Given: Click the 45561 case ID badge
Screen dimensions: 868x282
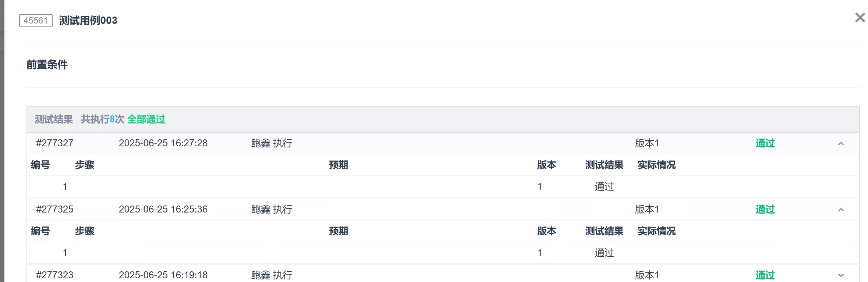Looking at the screenshot, I should pos(36,21).
